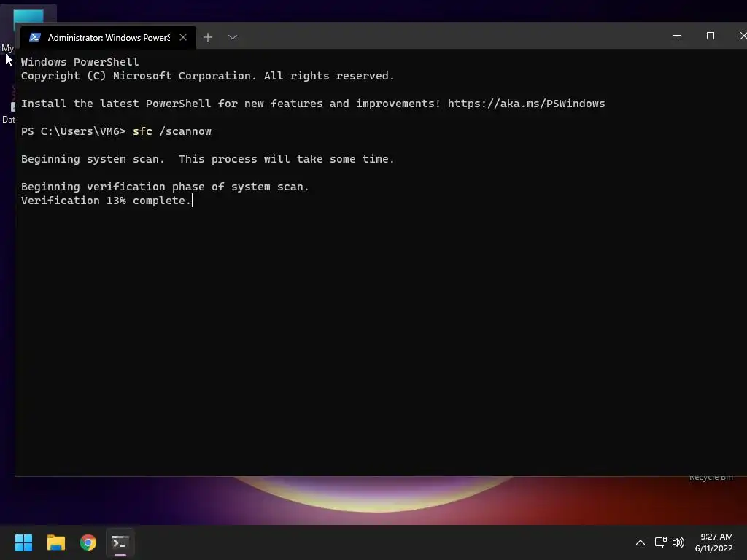Click the 'Windows PowerShell' header line
747x560 pixels.
(80, 62)
